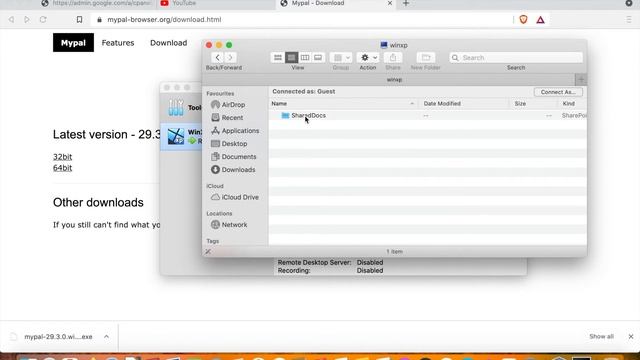The height and width of the screenshot is (360, 640).
Task: Open Downloads in Finder sidebar
Action: (x=233, y=169)
